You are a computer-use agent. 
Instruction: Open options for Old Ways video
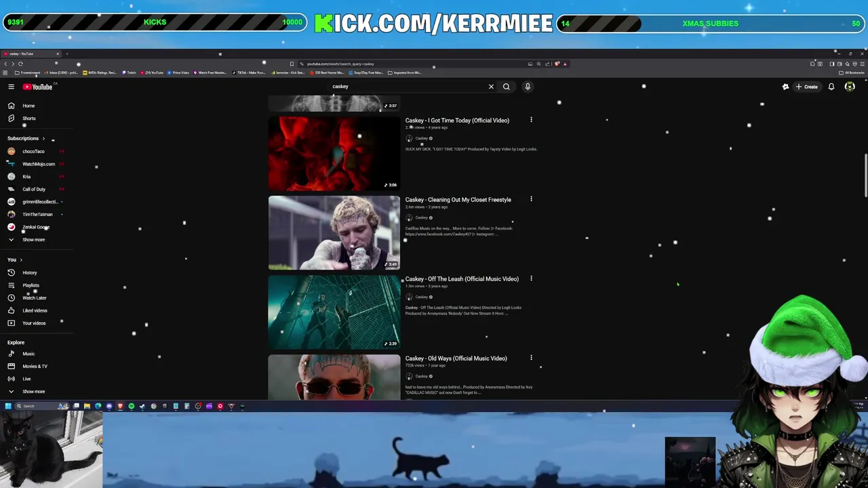pos(531,358)
